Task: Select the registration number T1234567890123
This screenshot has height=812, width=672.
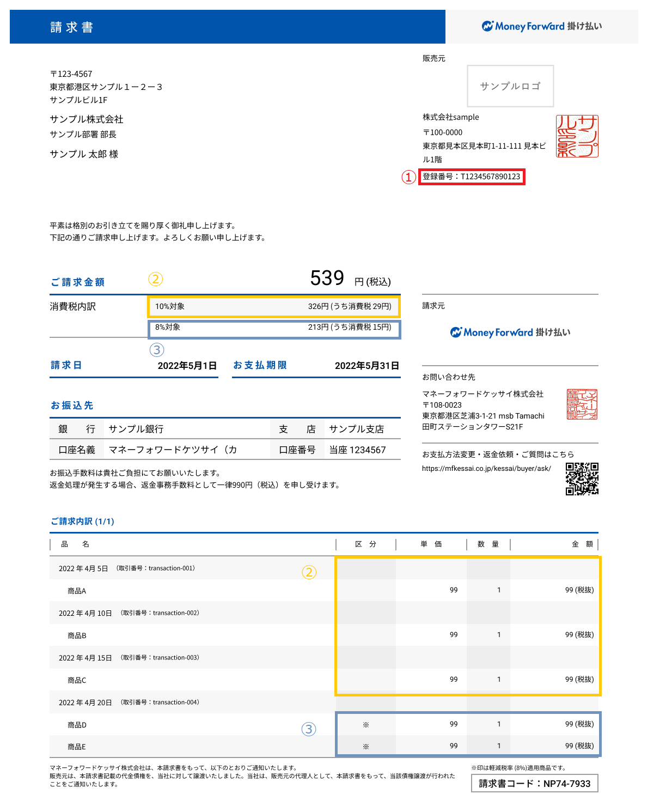Action: [x=490, y=177]
